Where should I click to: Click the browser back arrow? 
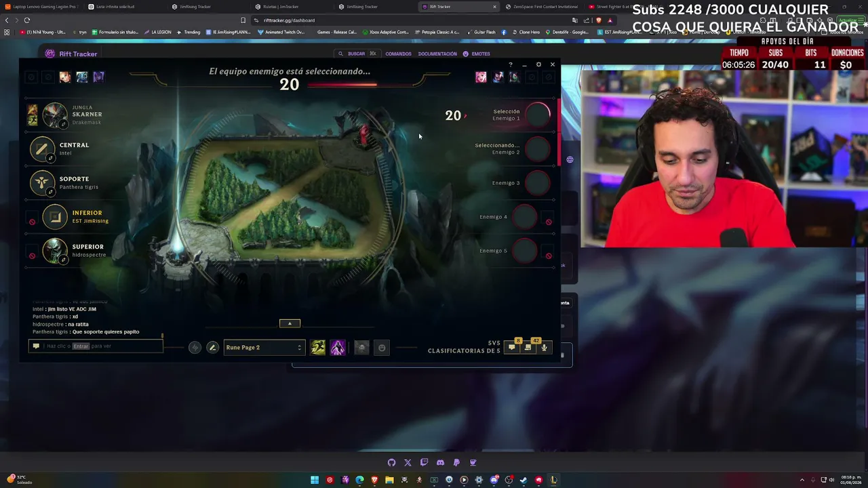pos(7,20)
